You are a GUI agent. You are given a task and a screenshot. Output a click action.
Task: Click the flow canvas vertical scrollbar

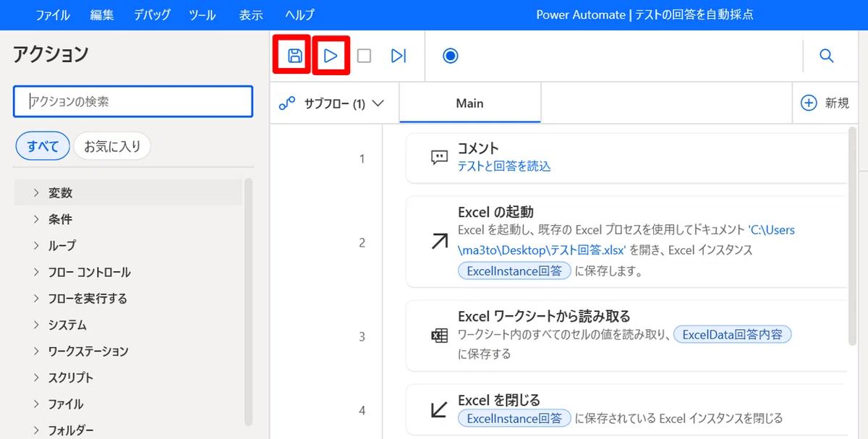[x=854, y=236]
